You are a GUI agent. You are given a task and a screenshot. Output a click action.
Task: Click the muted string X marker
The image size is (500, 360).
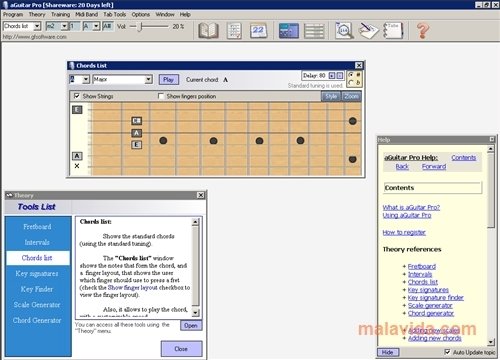77,166
